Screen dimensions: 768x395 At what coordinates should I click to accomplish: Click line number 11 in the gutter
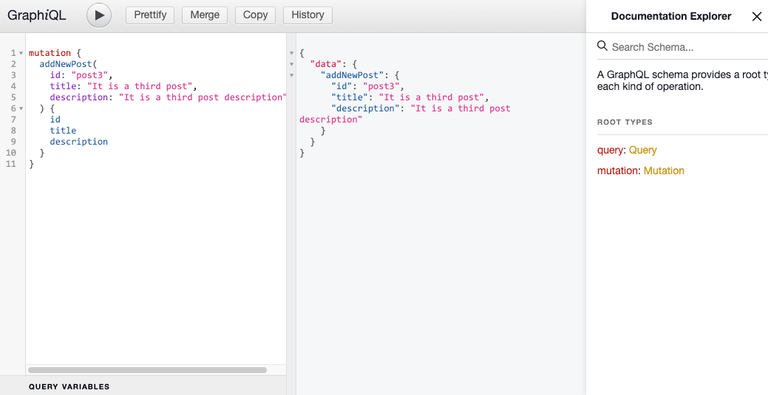point(11,164)
